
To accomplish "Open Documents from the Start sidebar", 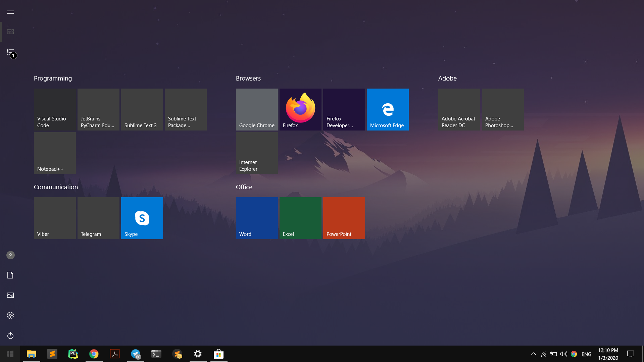I will [x=10, y=275].
